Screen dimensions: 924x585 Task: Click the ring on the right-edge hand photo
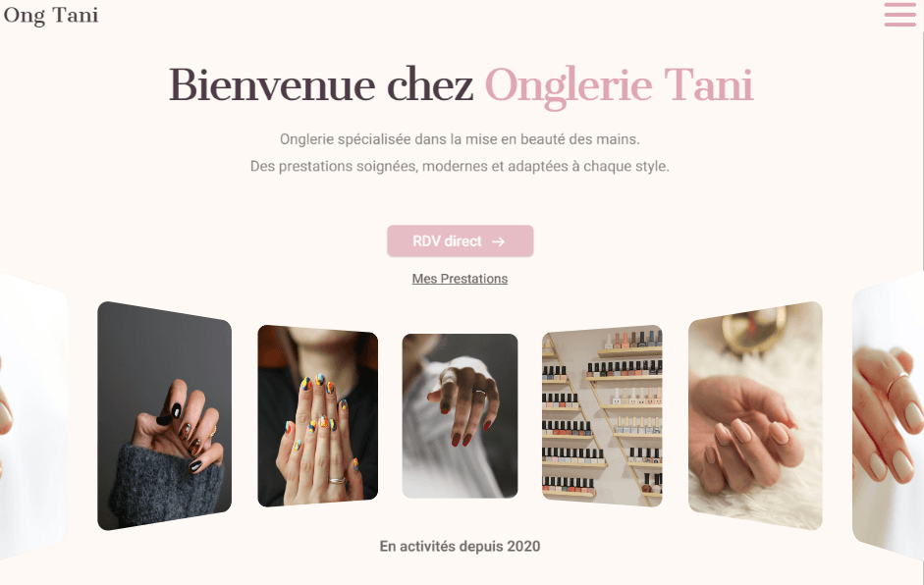pyautogui.click(x=898, y=383)
